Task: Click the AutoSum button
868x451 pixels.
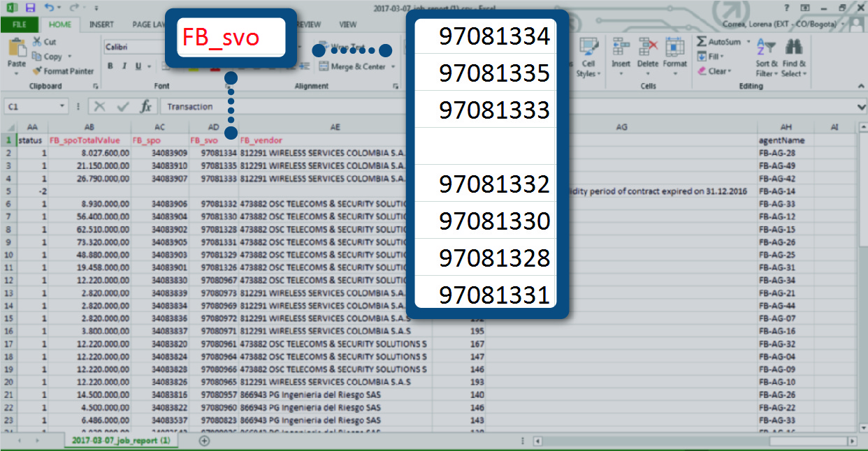Action: click(718, 42)
